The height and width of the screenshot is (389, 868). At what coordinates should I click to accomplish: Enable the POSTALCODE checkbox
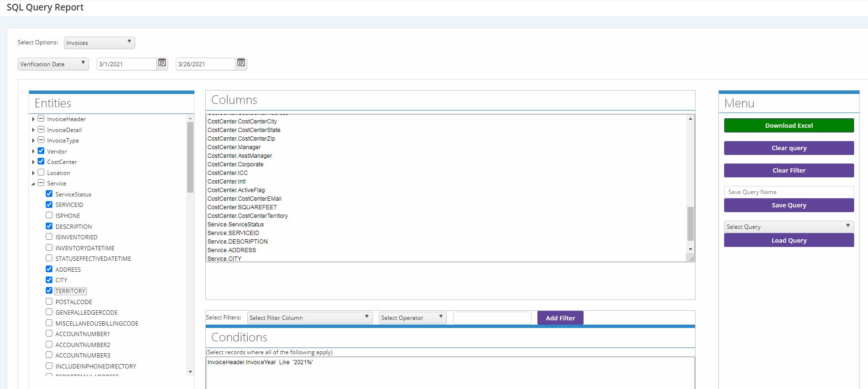pos(49,301)
